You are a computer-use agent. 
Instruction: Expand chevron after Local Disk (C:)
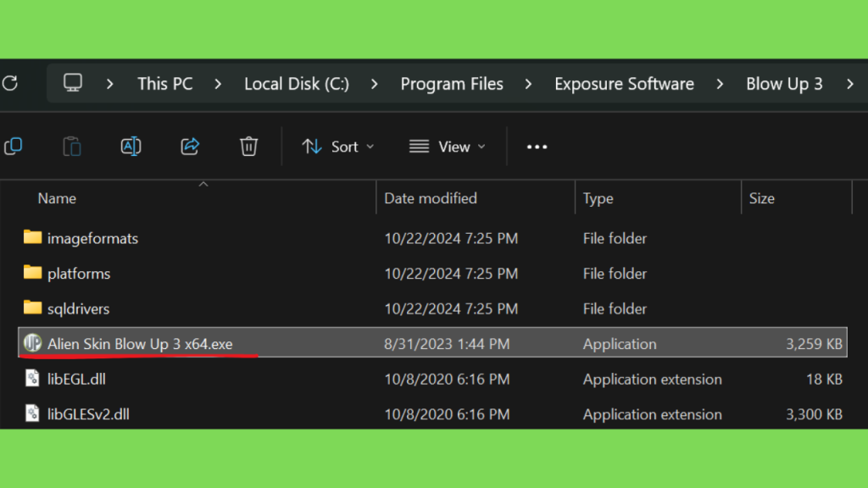point(375,84)
